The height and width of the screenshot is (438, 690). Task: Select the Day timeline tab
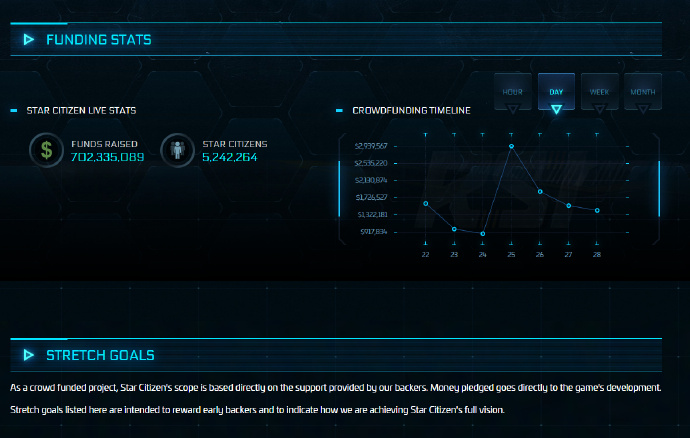point(556,92)
